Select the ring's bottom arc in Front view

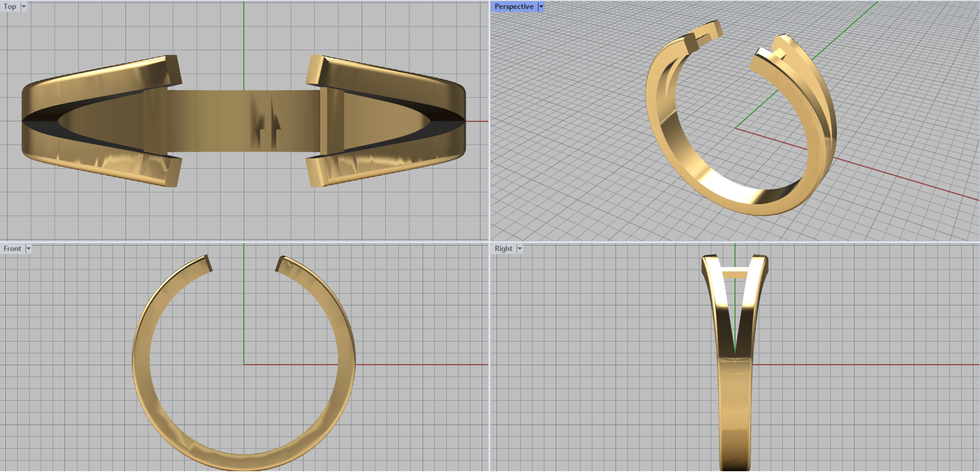[243, 461]
